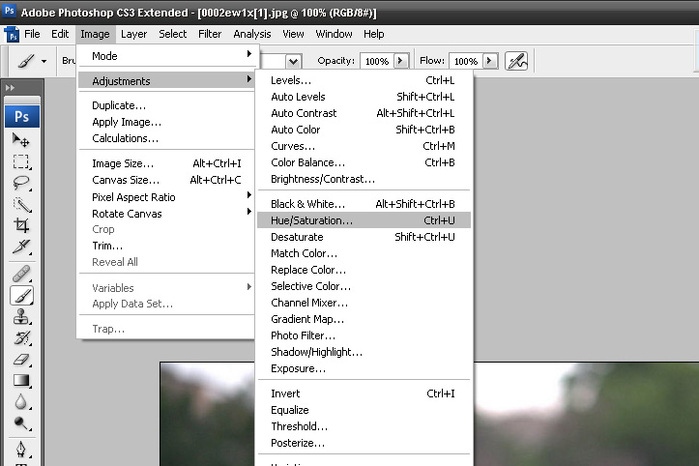This screenshot has height=466, width=699.
Task: Select the Slice tool
Action: [21, 246]
